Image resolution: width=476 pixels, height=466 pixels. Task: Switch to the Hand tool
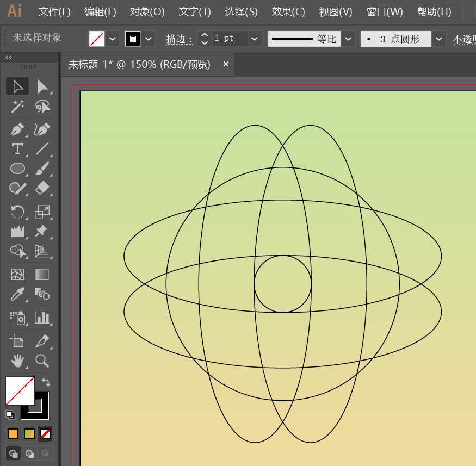17,361
